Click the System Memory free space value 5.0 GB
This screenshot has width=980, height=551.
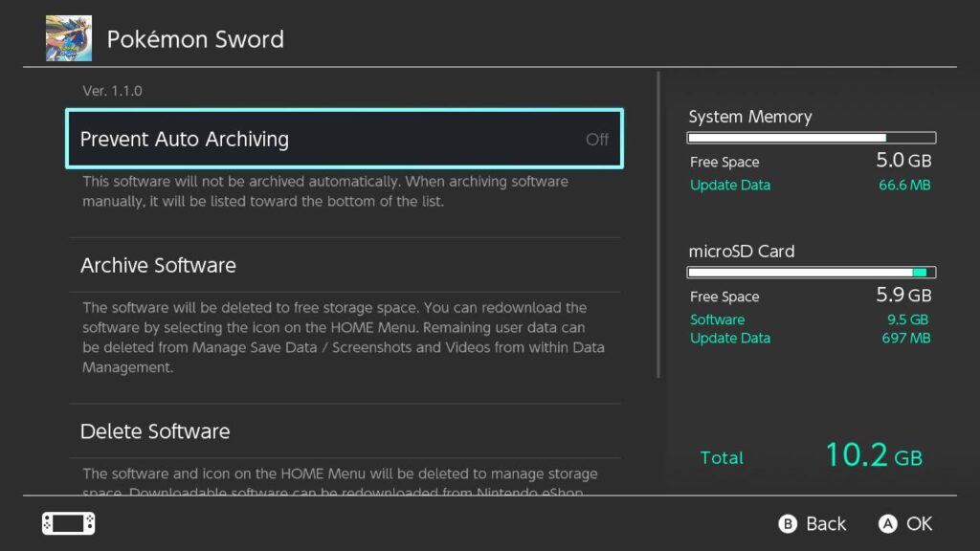903,161
